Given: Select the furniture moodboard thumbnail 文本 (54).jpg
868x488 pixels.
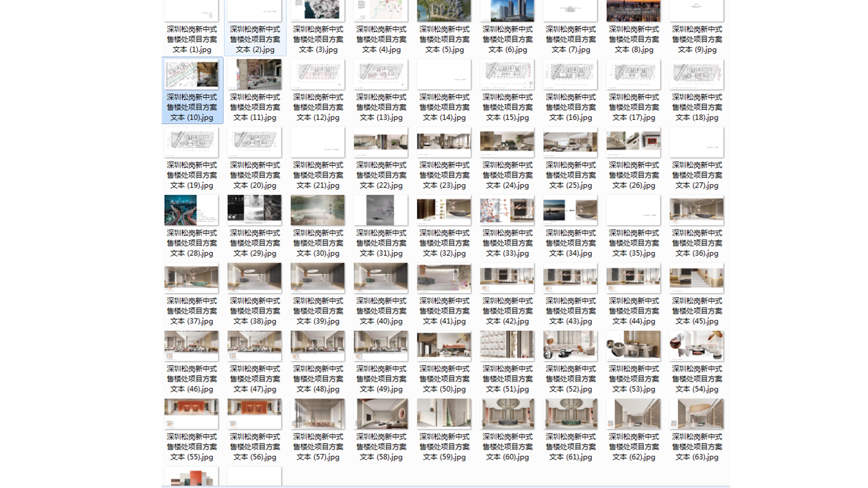Looking at the screenshot, I should (697, 346).
